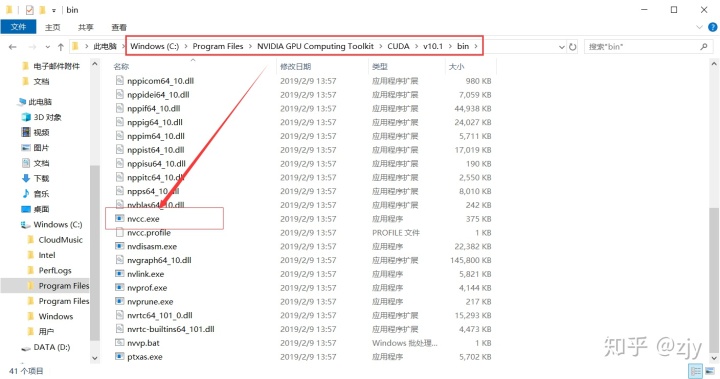Select nvrtc-builtins64_101.dll file
The width and height of the screenshot is (720, 379).
[x=170, y=329]
